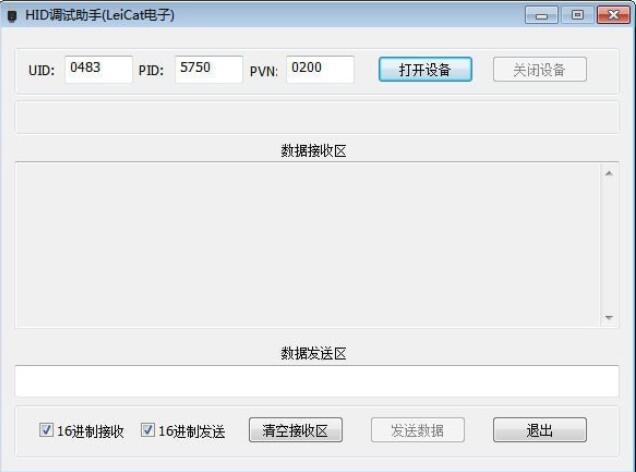Screen dimensions: 636x472
Task: Click the UID: label
Action: tap(41, 71)
